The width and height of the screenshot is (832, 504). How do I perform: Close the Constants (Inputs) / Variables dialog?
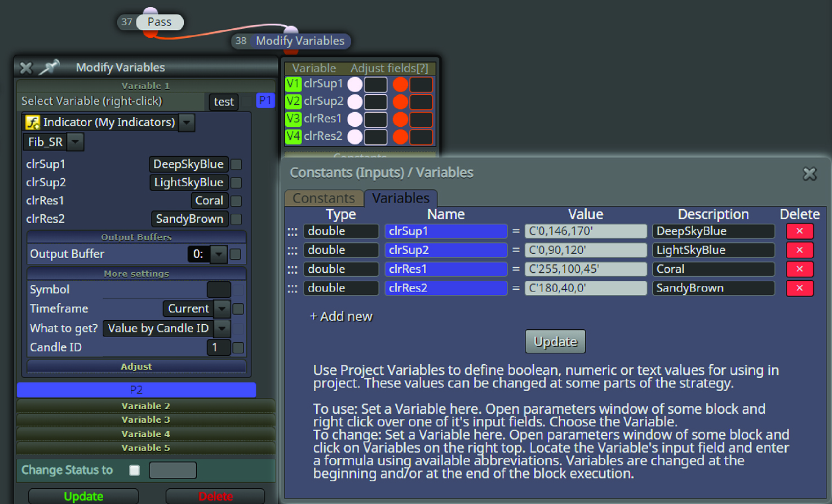(809, 174)
